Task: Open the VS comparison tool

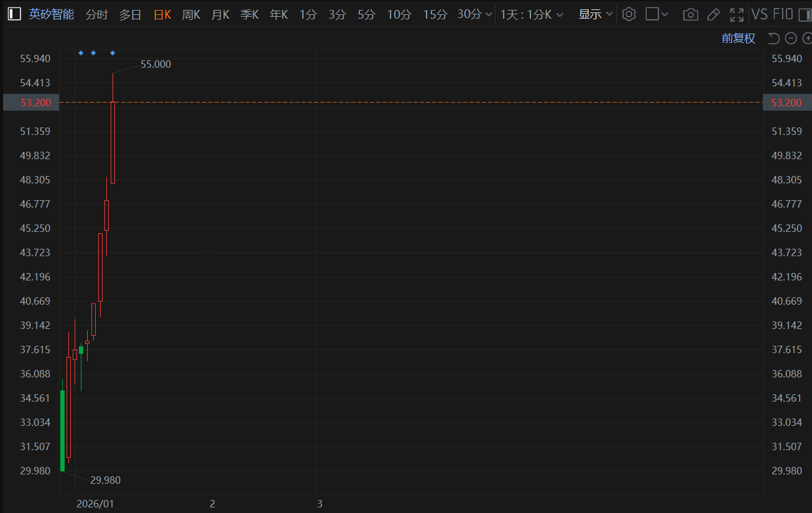Action: [x=759, y=14]
